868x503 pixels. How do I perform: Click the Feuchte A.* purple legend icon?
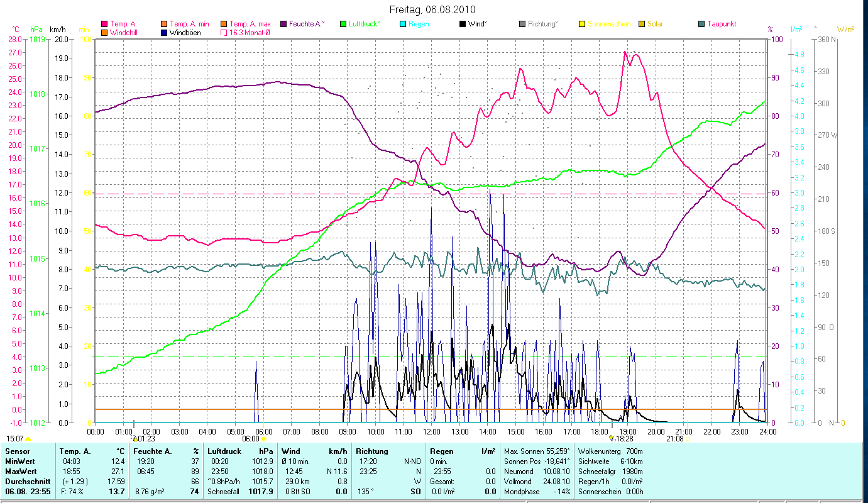tap(283, 24)
